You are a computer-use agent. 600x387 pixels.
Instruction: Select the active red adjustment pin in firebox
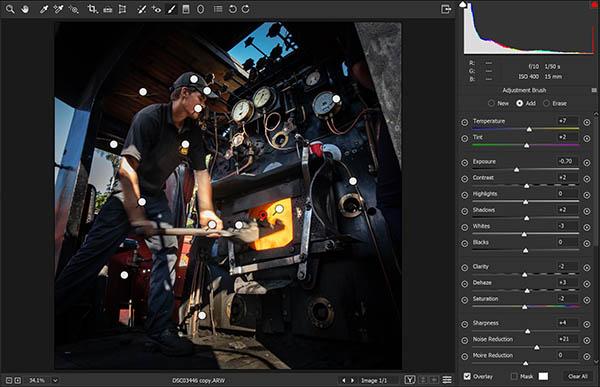[x=263, y=215]
